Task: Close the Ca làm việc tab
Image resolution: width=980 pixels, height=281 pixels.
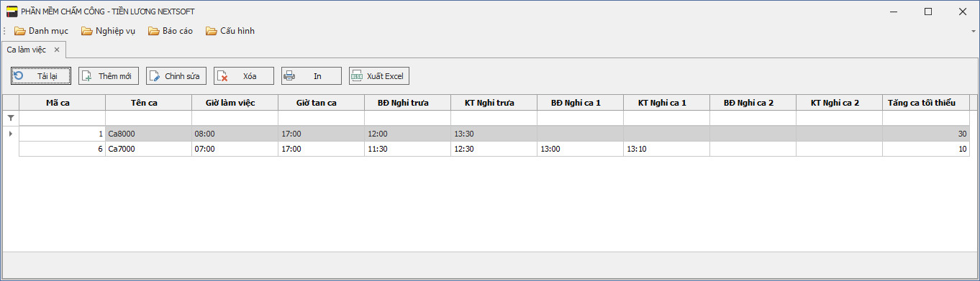Action: pos(57,50)
